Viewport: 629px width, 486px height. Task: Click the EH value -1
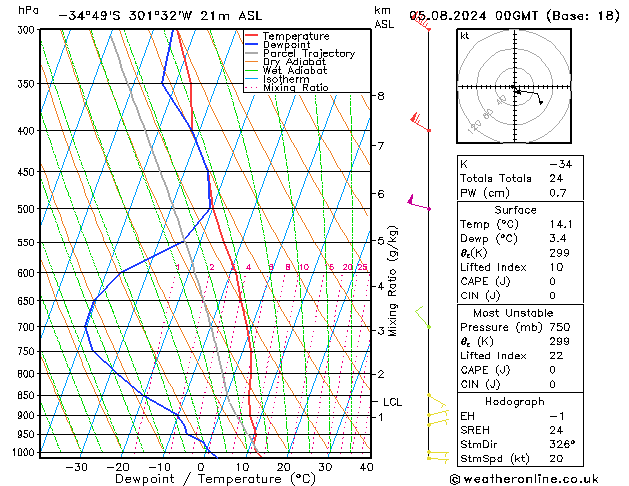(557, 416)
